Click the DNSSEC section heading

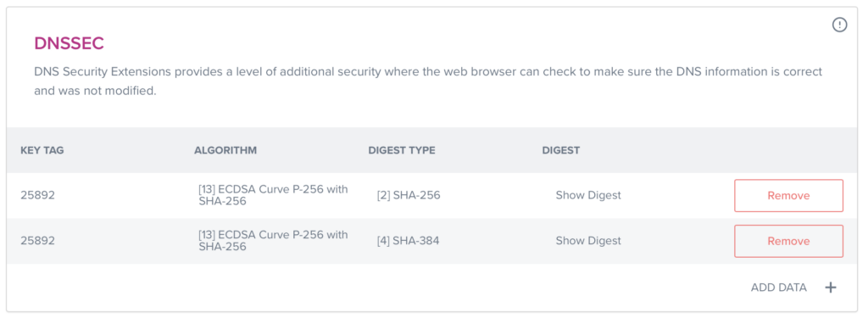tap(70, 43)
